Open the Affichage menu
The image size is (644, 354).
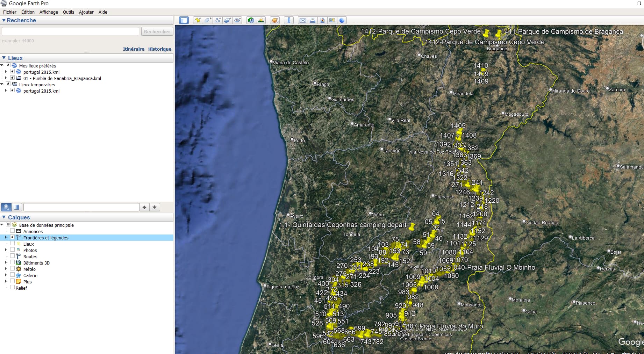[x=49, y=12]
